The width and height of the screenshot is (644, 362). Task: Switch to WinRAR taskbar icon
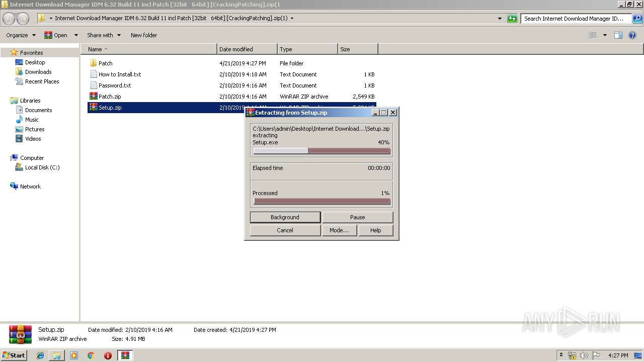125,355
